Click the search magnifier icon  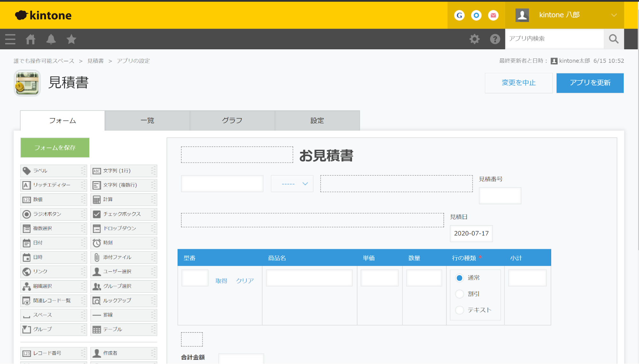click(x=614, y=39)
